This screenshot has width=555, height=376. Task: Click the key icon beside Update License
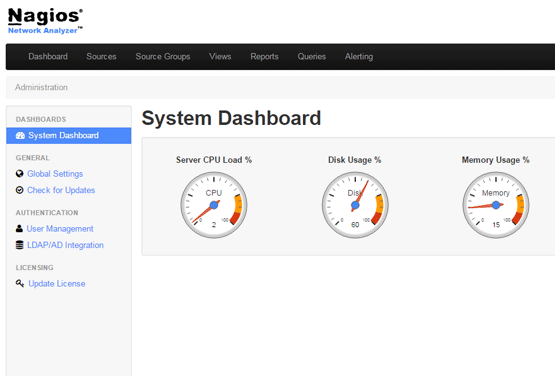coord(20,283)
